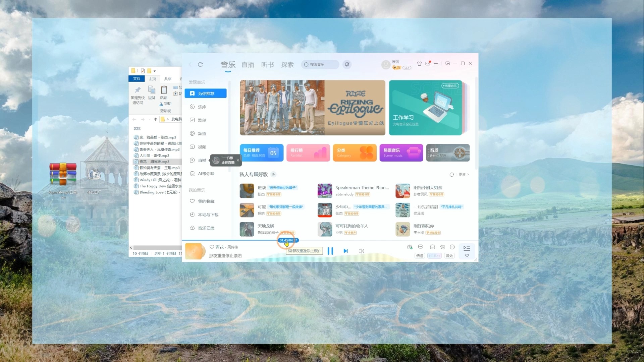Click 为你推荐 (Recommended) menu item
This screenshot has width=644, height=362.
206,93
